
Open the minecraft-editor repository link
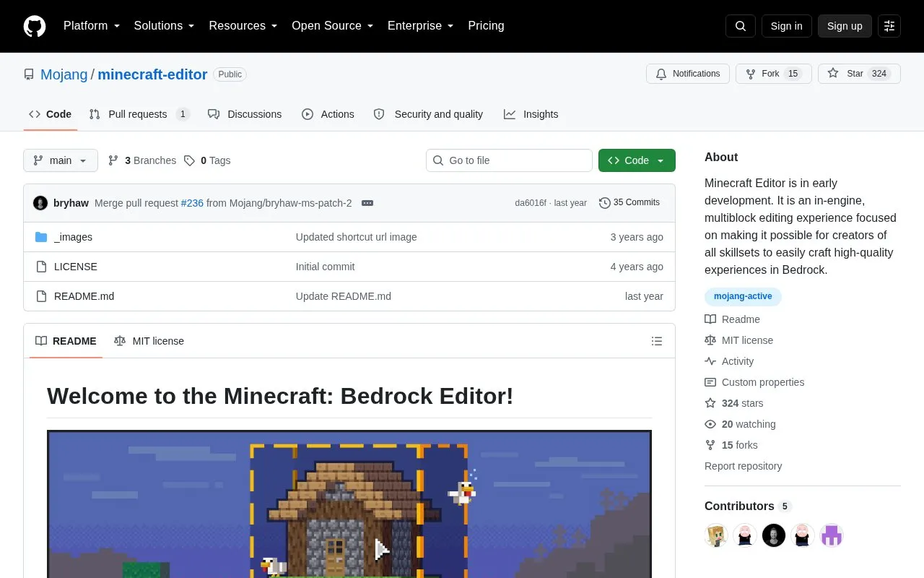pyautogui.click(x=152, y=74)
